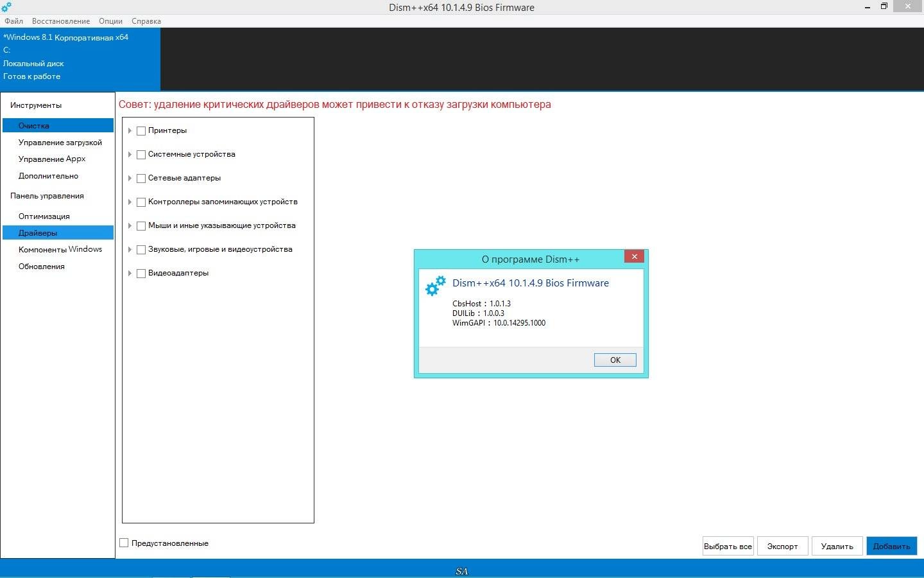
Task: Expand Контроллеры запоминающих устройств group
Action: (x=130, y=202)
